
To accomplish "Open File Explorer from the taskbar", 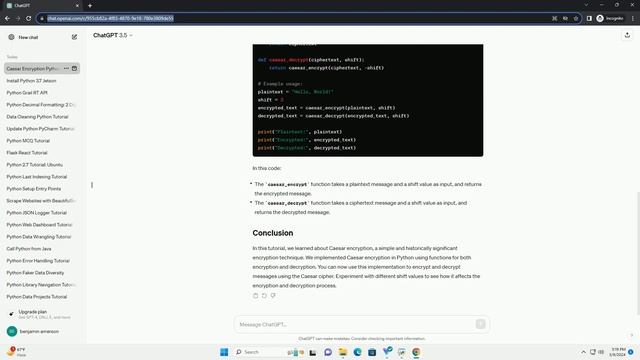I will click(342, 352).
